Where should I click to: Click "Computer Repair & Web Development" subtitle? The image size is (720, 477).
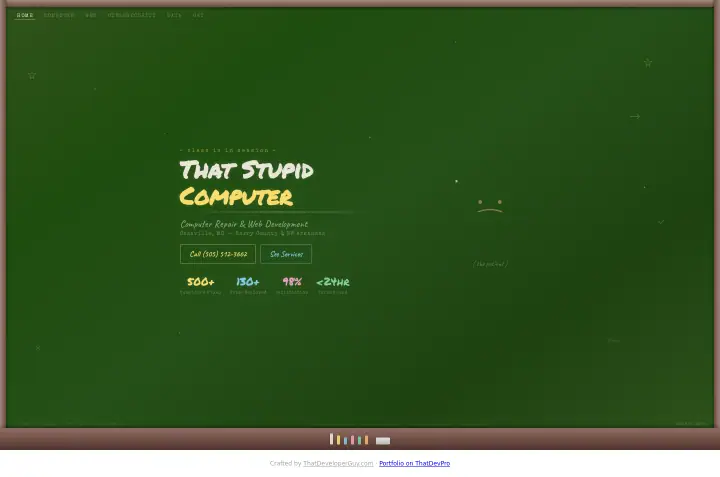(x=244, y=224)
